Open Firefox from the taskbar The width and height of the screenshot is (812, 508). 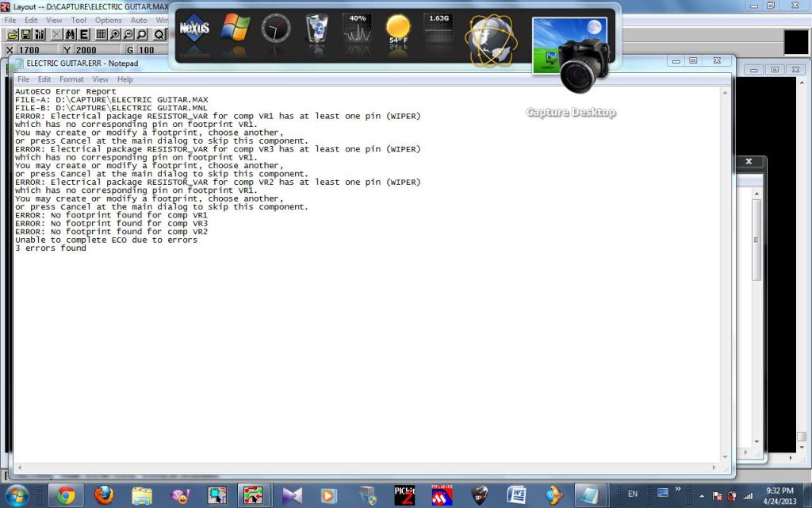tap(104, 495)
